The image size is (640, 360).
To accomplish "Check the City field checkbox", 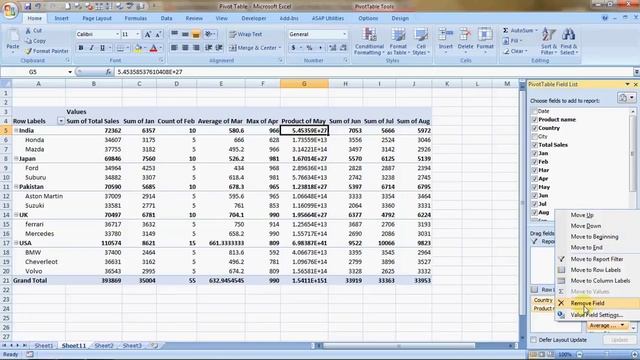I will [x=534, y=136].
